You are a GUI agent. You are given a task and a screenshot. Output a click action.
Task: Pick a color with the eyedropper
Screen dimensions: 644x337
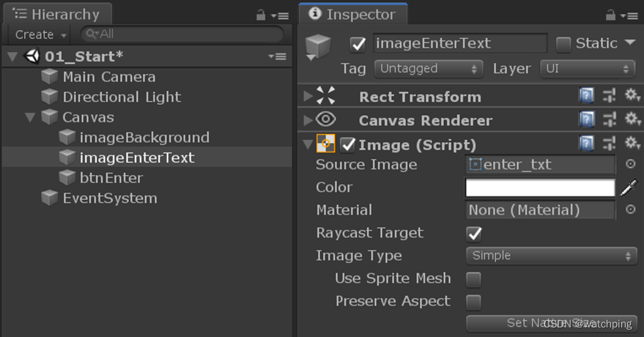coord(629,188)
